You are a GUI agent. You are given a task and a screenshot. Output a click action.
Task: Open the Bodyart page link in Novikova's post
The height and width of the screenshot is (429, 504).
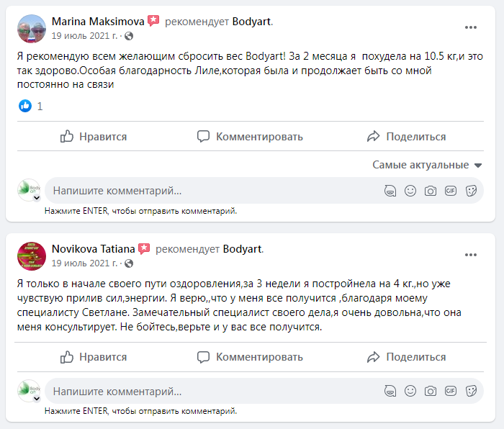242,249
